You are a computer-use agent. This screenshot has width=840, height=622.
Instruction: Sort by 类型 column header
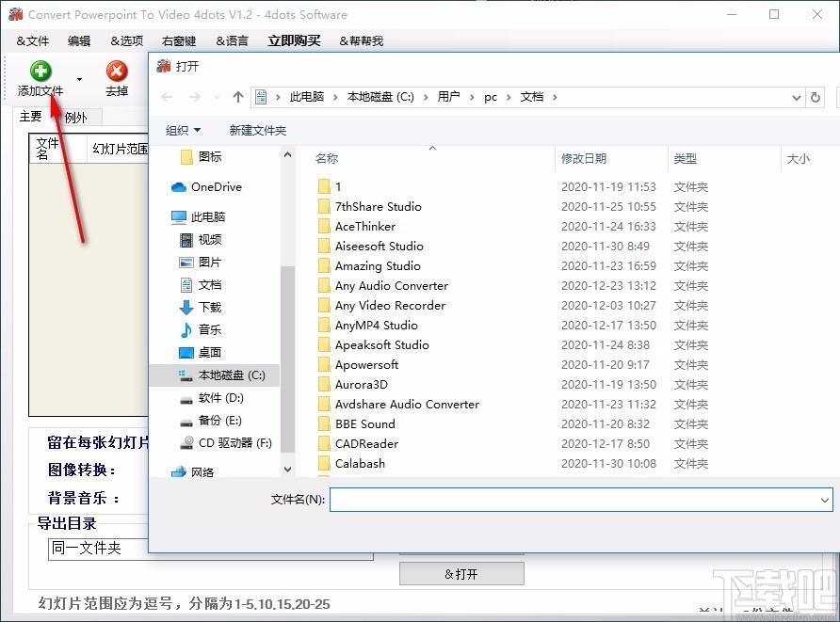pyautogui.click(x=686, y=158)
